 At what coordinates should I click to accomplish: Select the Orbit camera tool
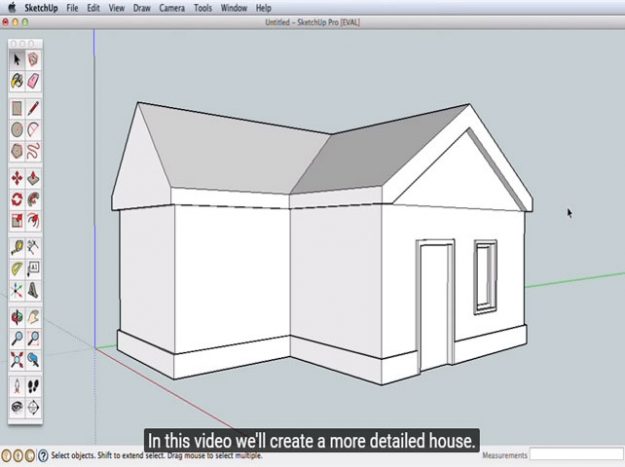(18, 316)
